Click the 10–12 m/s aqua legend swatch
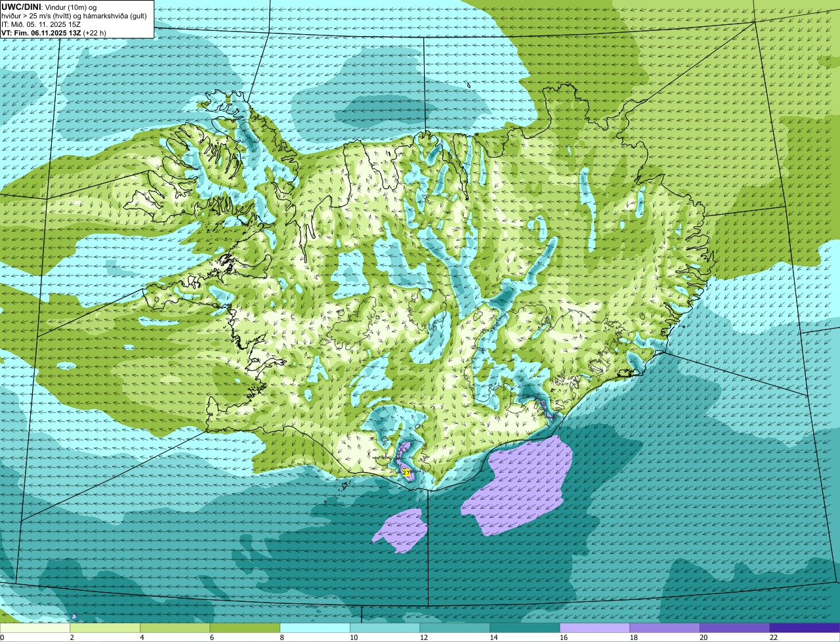 click(x=385, y=628)
